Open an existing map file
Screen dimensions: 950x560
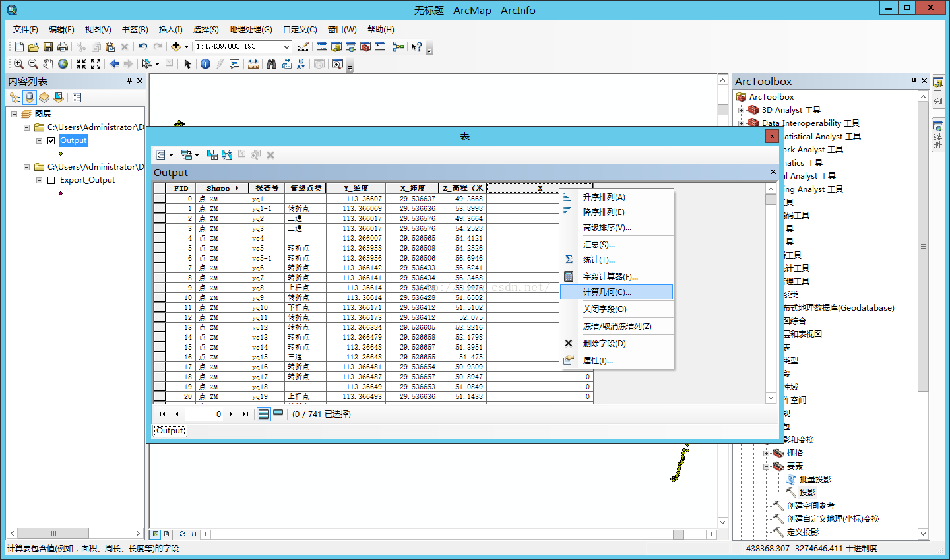(34, 47)
